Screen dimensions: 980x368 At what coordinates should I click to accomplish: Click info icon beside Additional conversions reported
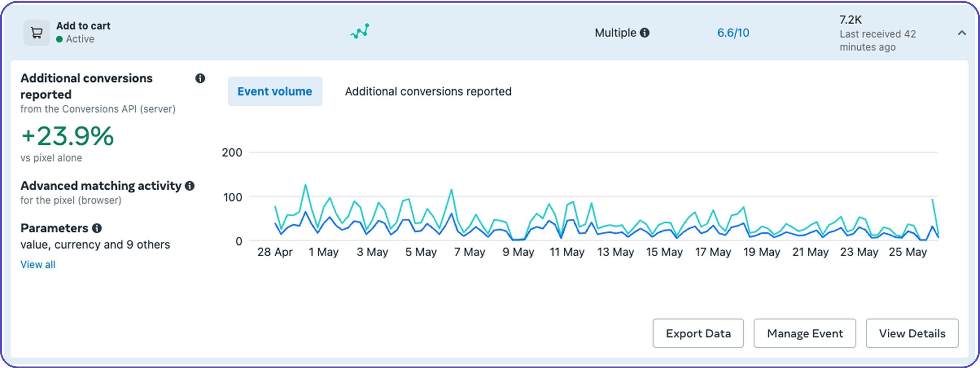tap(200, 78)
